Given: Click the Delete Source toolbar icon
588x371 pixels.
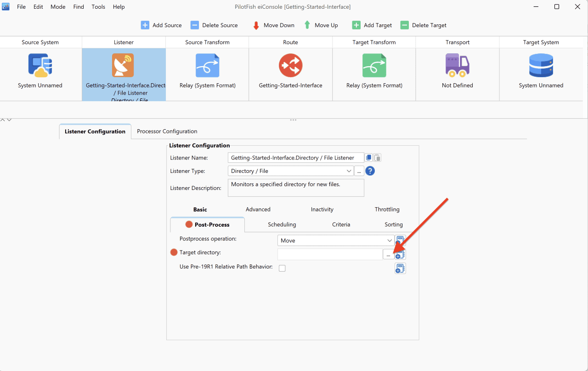Looking at the screenshot, I should coord(195,25).
